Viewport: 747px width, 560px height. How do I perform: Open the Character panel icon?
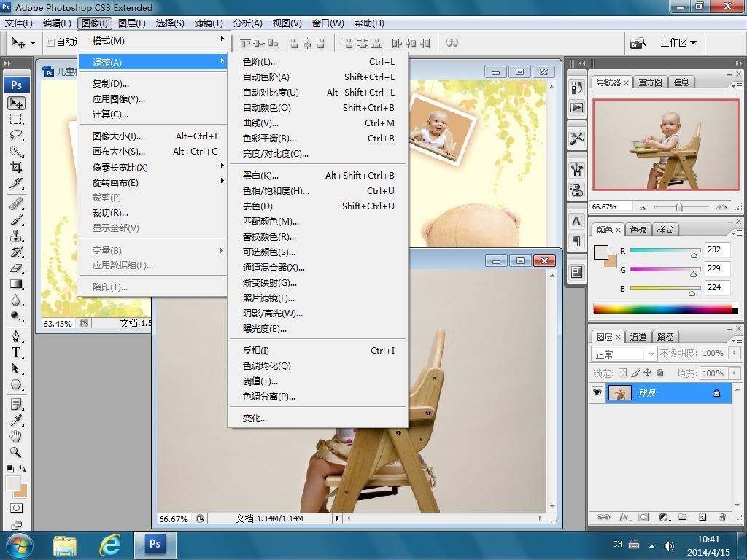[x=576, y=222]
